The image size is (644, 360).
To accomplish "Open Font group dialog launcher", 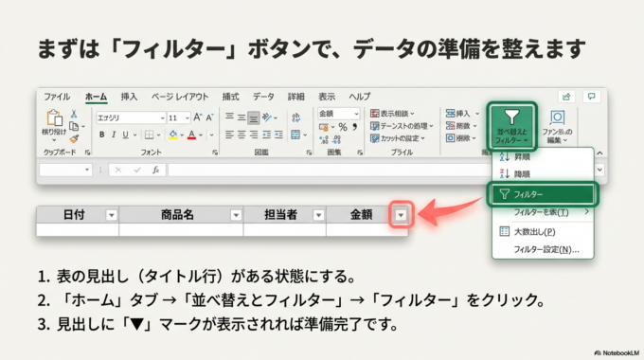I will tap(215, 153).
